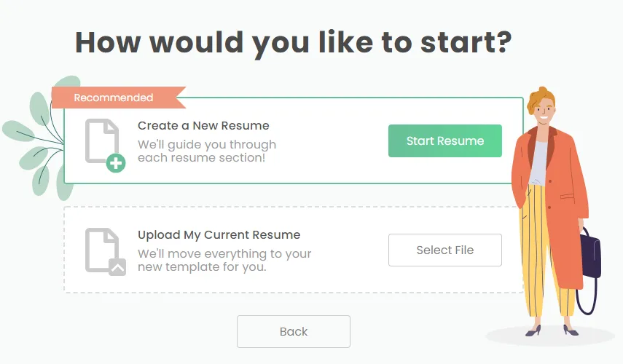The height and width of the screenshot is (364, 623).
Task: Click the illustrated woman's face
Action: (x=544, y=111)
